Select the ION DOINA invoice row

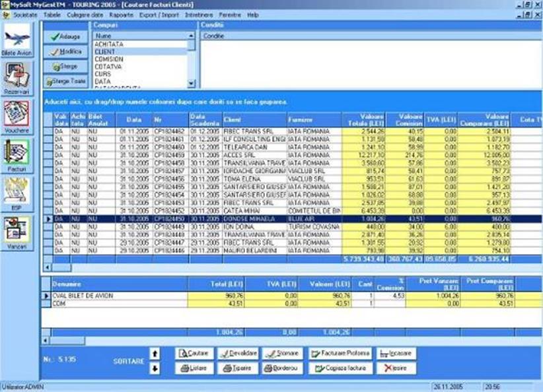click(293, 227)
